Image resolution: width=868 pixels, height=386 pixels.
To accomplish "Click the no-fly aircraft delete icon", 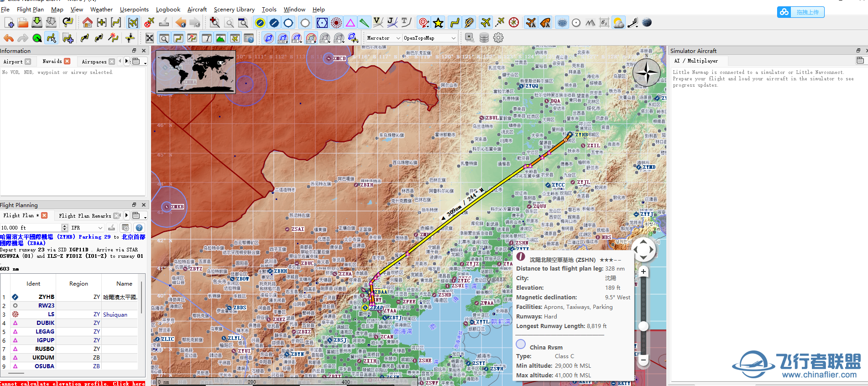I will tap(149, 22).
